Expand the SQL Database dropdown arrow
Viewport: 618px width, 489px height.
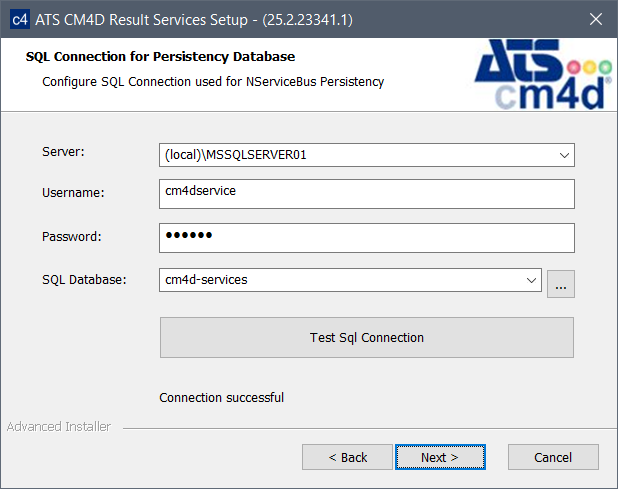point(531,281)
